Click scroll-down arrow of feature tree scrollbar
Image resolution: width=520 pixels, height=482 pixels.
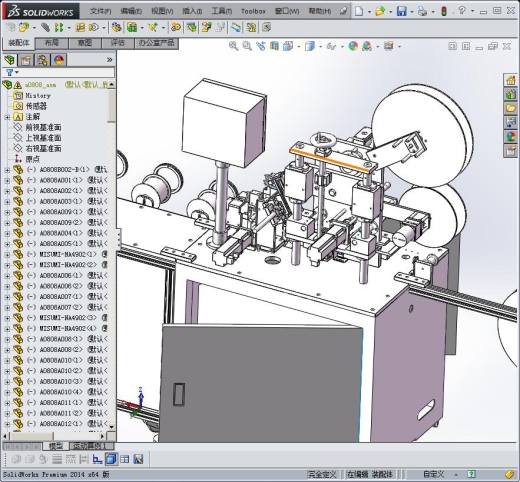coord(111,426)
